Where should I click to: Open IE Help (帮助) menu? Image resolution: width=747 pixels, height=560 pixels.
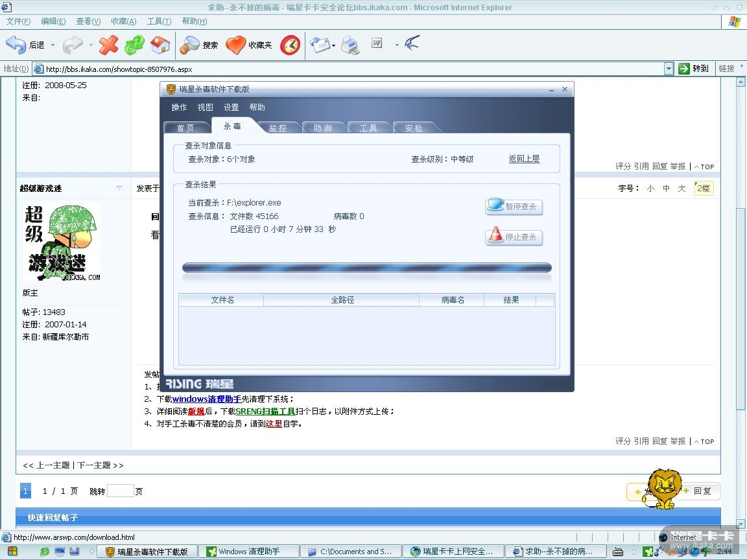(195, 21)
